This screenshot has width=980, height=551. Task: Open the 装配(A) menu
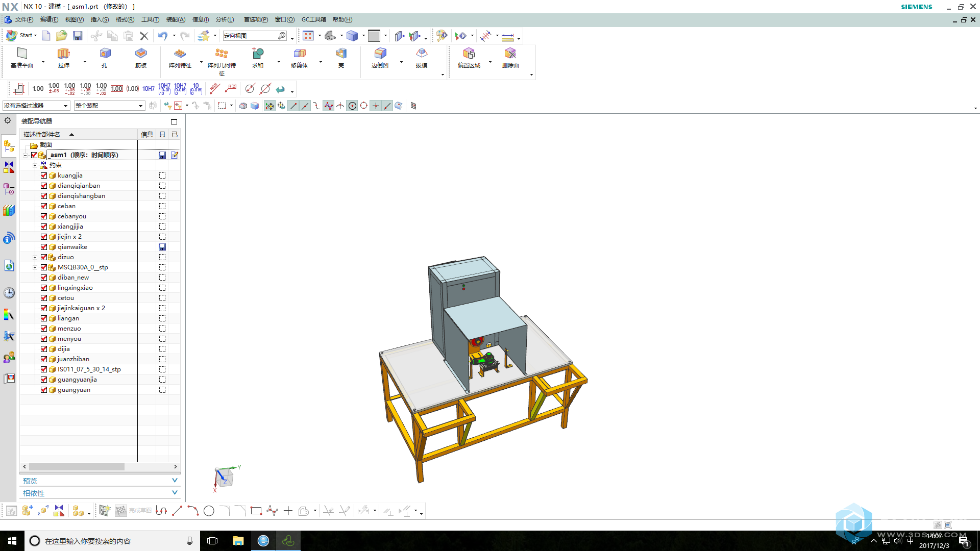click(176, 19)
